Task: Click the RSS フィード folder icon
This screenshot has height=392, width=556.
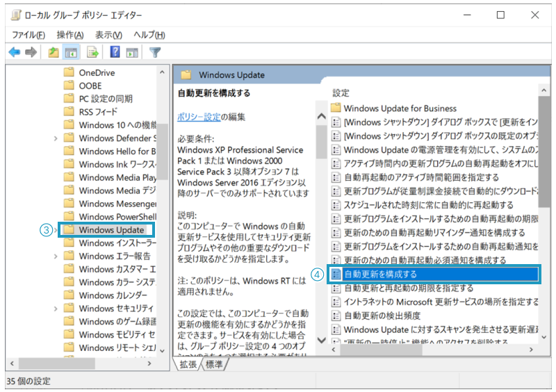Action: click(x=69, y=111)
